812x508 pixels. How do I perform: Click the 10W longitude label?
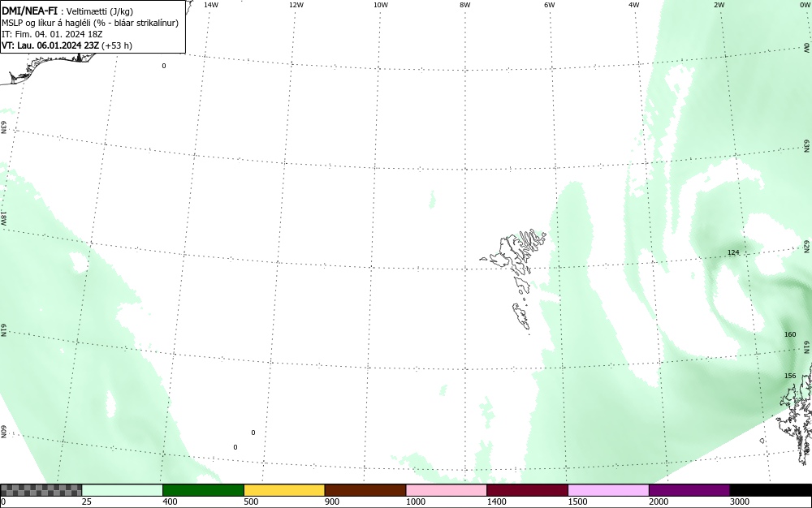[x=381, y=5]
